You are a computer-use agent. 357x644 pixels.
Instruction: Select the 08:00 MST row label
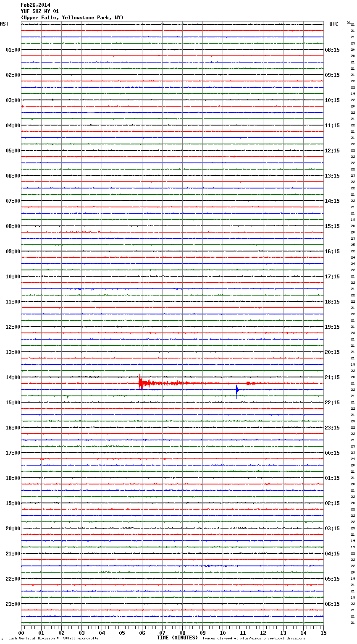tap(13, 226)
